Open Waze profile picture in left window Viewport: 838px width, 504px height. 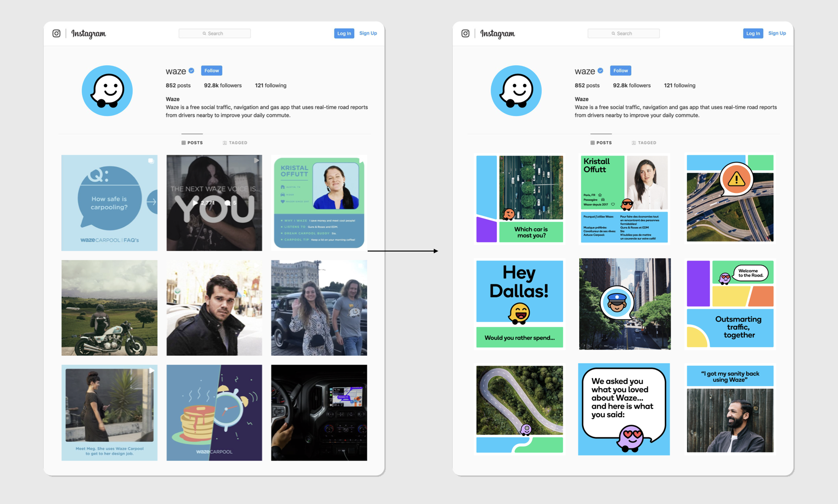107,90
